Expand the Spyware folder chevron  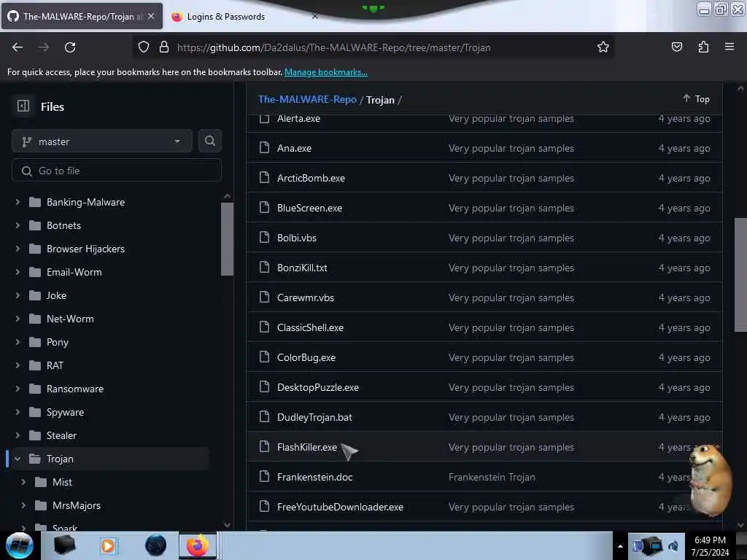click(x=18, y=412)
